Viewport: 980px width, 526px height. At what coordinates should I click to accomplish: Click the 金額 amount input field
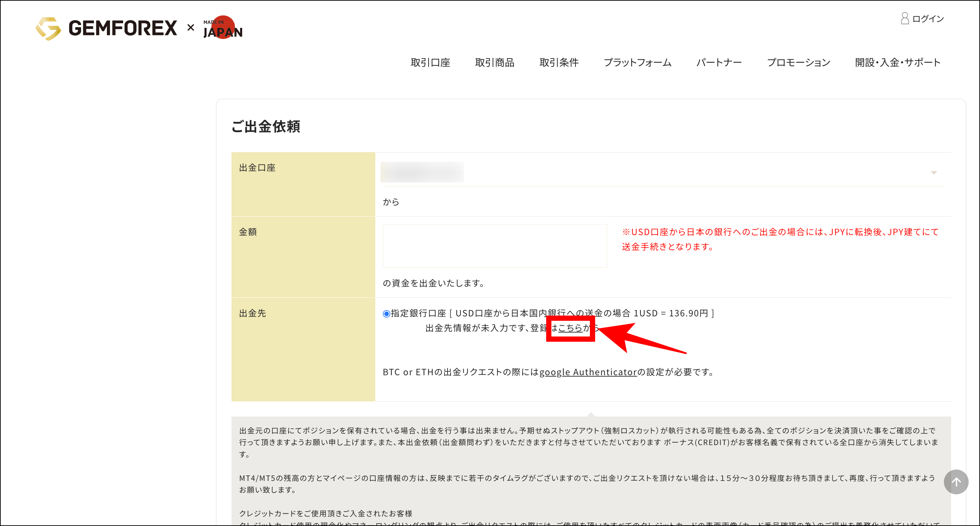click(x=495, y=246)
